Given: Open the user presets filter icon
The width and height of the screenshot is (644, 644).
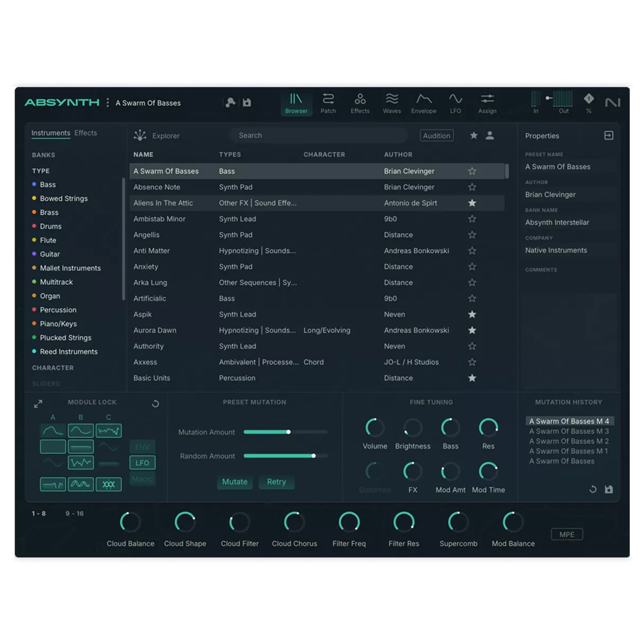Looking at the screenshot, I should click(x=490, y=135).
